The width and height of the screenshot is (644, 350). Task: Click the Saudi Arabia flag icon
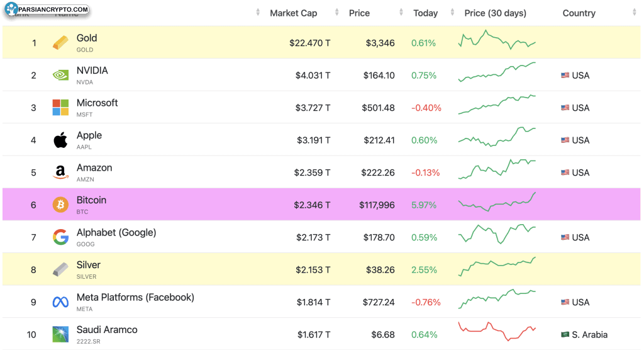(x=565, y=334)
